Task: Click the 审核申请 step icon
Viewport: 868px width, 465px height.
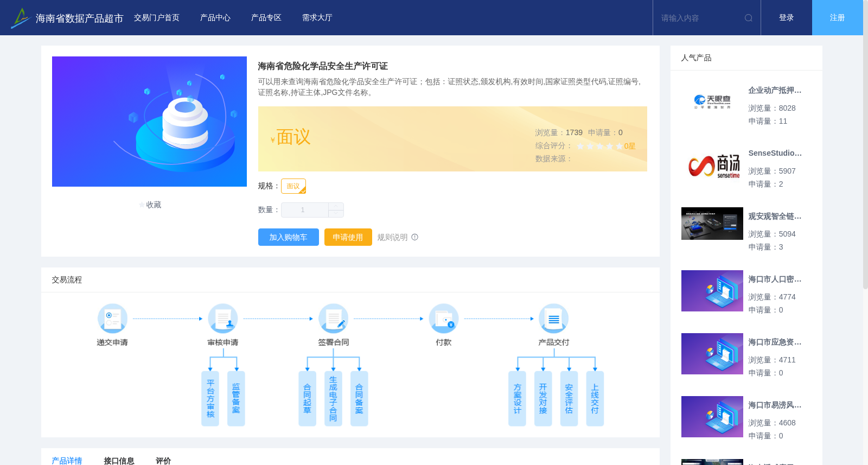Action: tap(223, 319)
